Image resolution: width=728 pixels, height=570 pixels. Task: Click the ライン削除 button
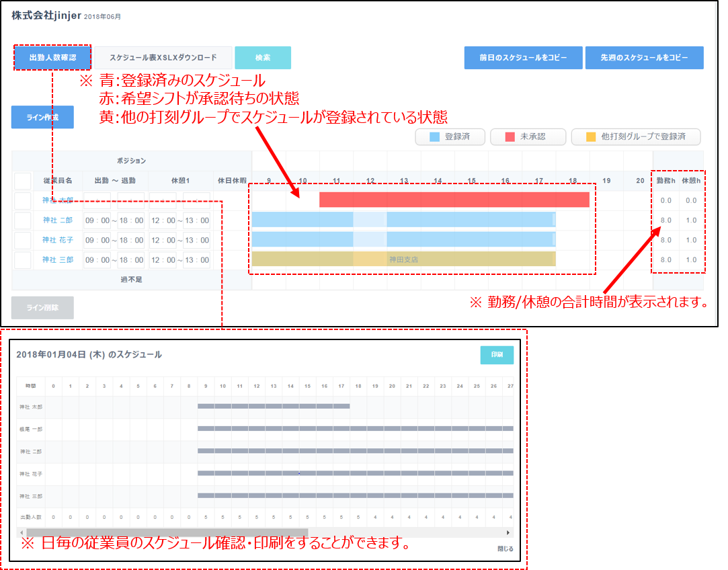(x=42, y=307)
